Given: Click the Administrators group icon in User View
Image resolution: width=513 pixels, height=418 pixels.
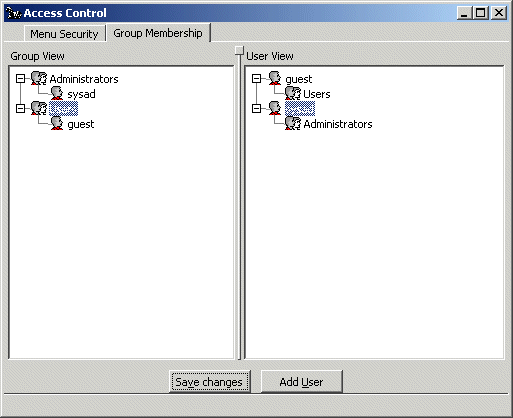Looking at the screenshot, I should (x=293, y=123).
